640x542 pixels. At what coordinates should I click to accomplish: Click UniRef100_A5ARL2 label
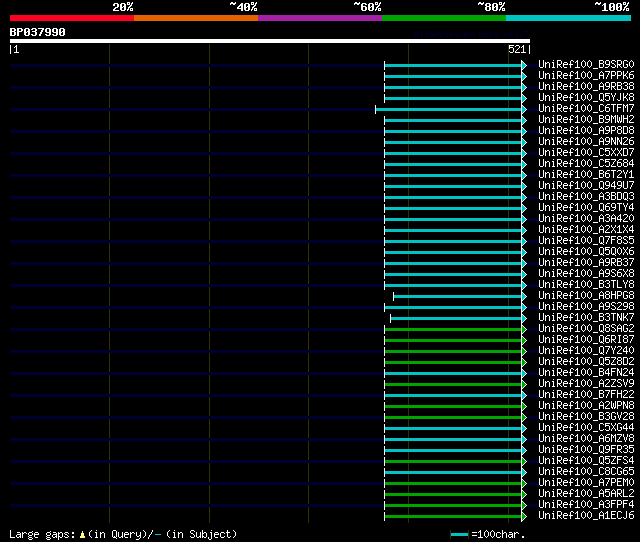[x=586, y=494]
